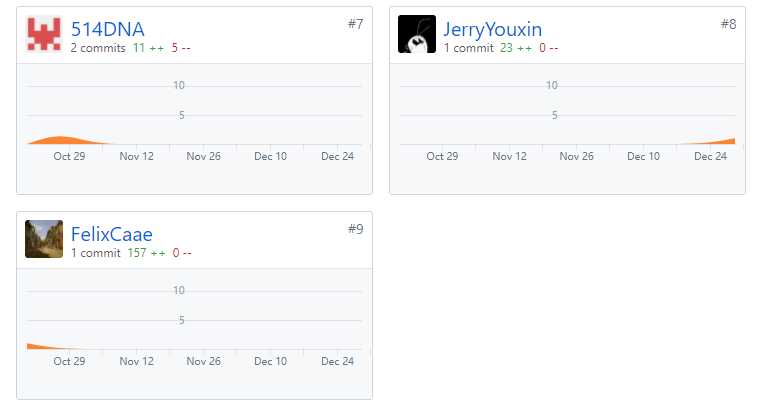
Task: Click orange activity peak in 514DNA graph
Action: 61,140
